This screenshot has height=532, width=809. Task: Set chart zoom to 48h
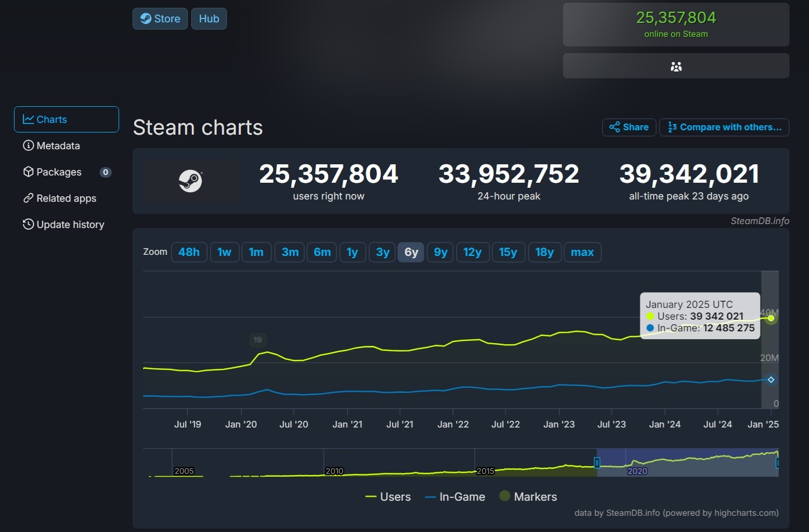click(x=189, y=252)
